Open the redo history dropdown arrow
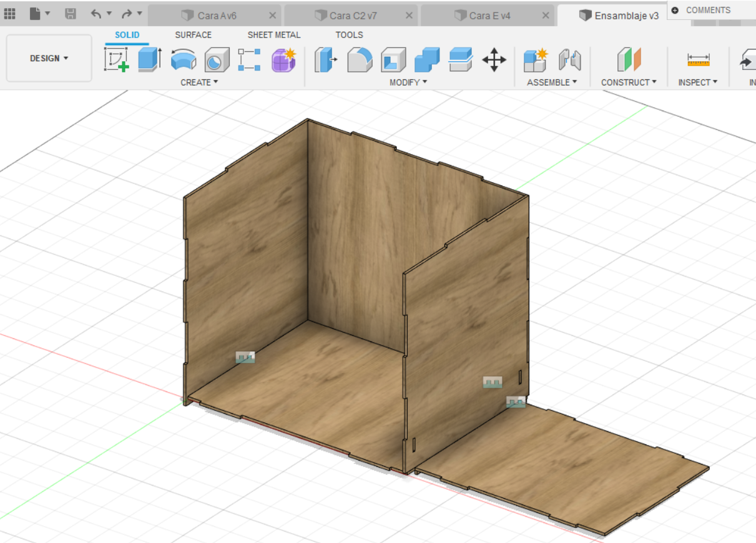 pyautogui.click(x=139, y=14)
